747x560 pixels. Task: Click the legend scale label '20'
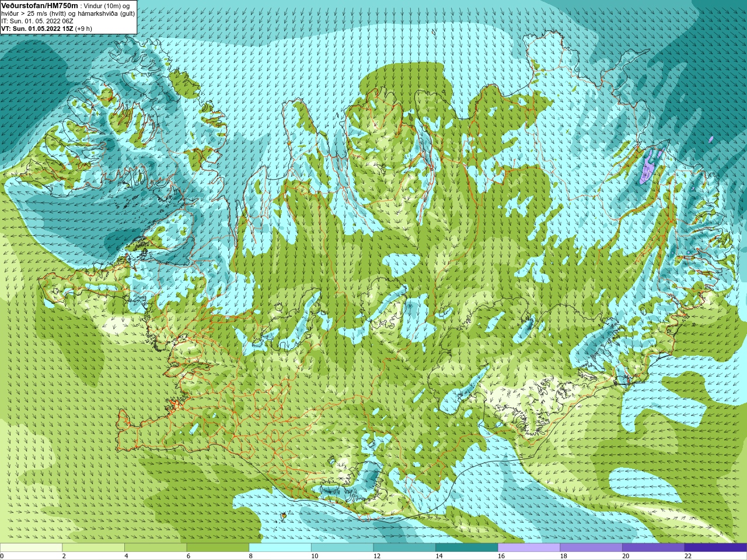(x=626, y=556)
